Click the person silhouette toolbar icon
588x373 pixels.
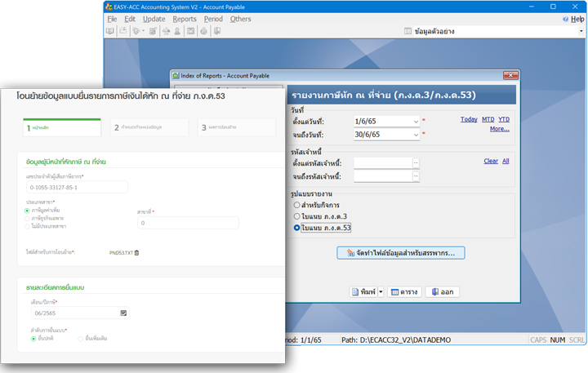click(177, 31)
